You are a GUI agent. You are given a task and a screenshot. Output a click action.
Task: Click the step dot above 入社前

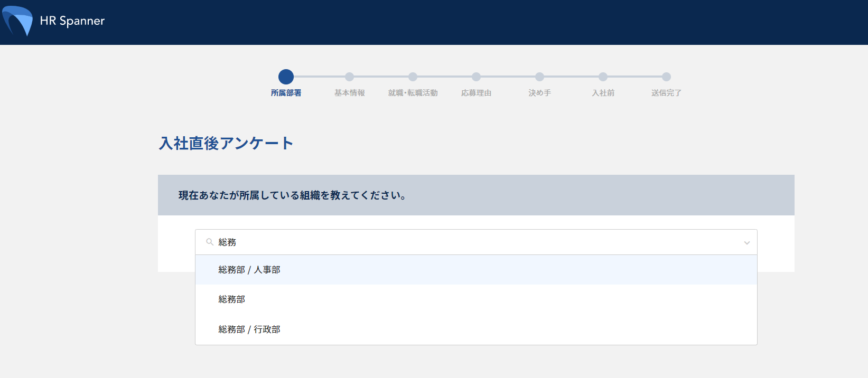click(603, 77)
